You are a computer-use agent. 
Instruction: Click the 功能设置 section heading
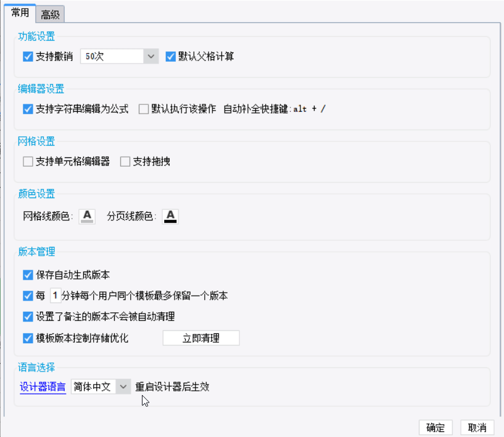(x=36, y=36)
